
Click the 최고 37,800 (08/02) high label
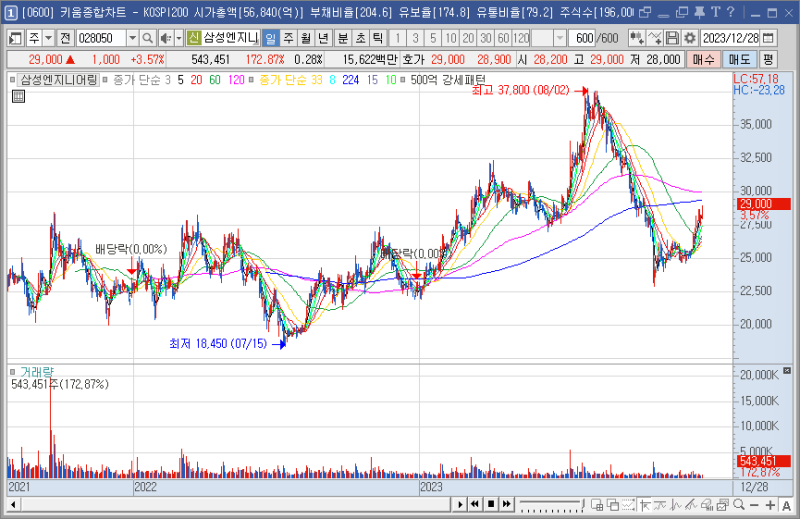pos(520,90)
